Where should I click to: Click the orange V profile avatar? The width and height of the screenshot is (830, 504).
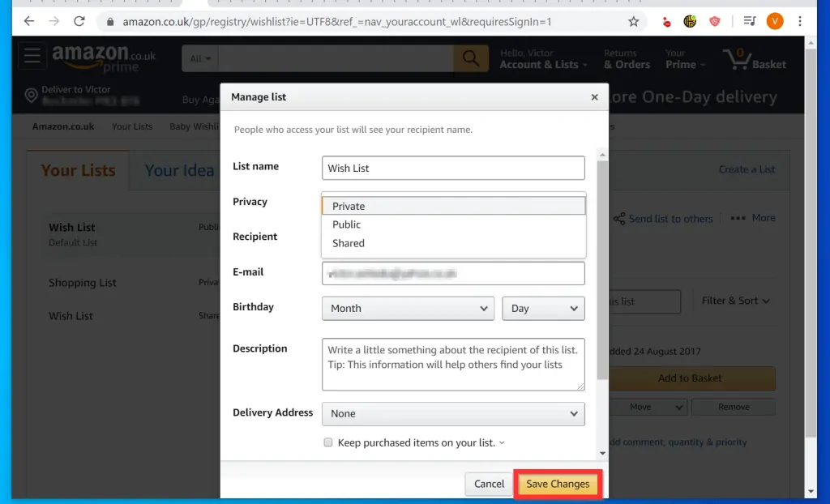click(x=774, y=21)
